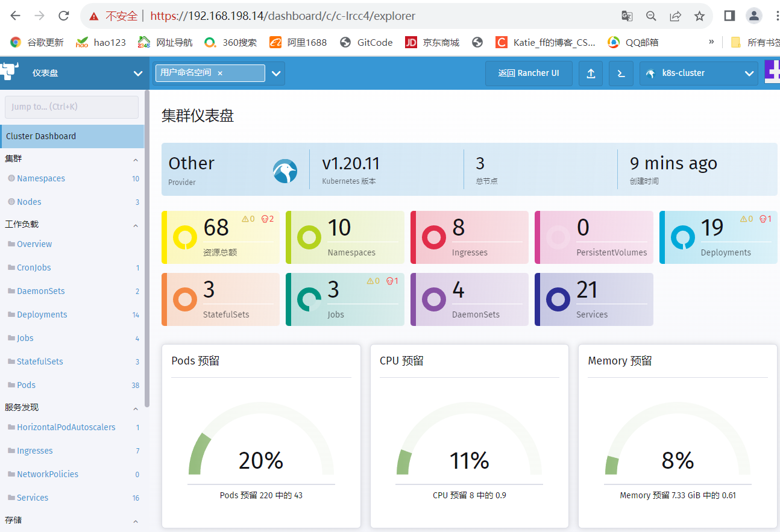Viewport: 780px width, 532px height.
Task: Open the 仪表盘 navigation dropdown
Action: point(137,74)
